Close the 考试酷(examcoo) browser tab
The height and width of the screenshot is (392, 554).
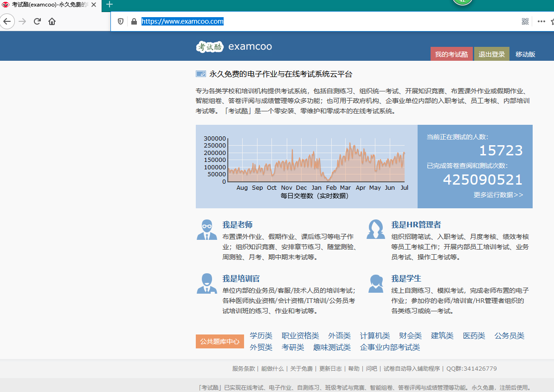94,5
